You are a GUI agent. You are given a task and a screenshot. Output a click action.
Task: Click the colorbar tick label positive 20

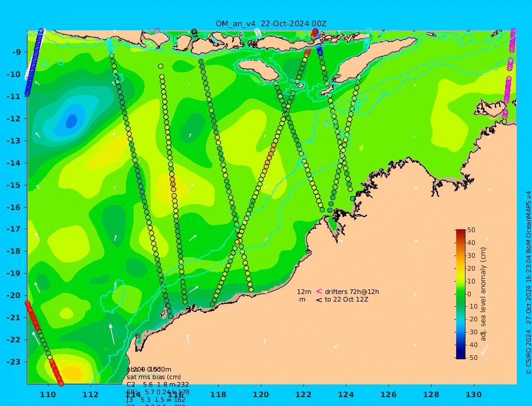pyautogui.click(x=471, y=269)
